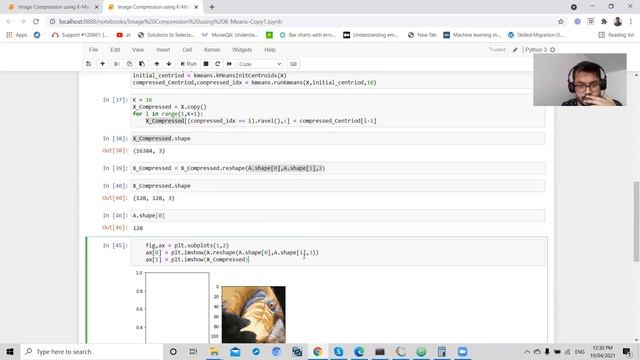Bookmark this page with the star icon
This screenshot has height=360, width=640.
[x=561, y=22]
